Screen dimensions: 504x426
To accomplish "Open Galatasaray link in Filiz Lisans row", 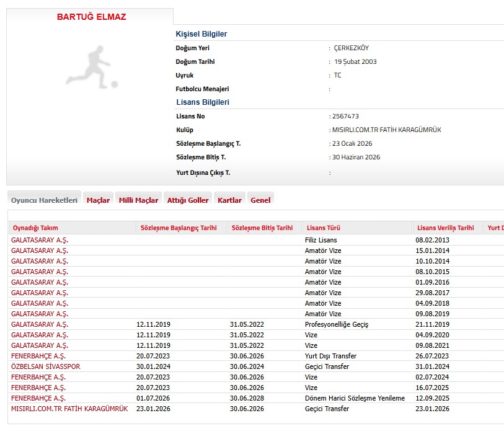I will point(40,240).
